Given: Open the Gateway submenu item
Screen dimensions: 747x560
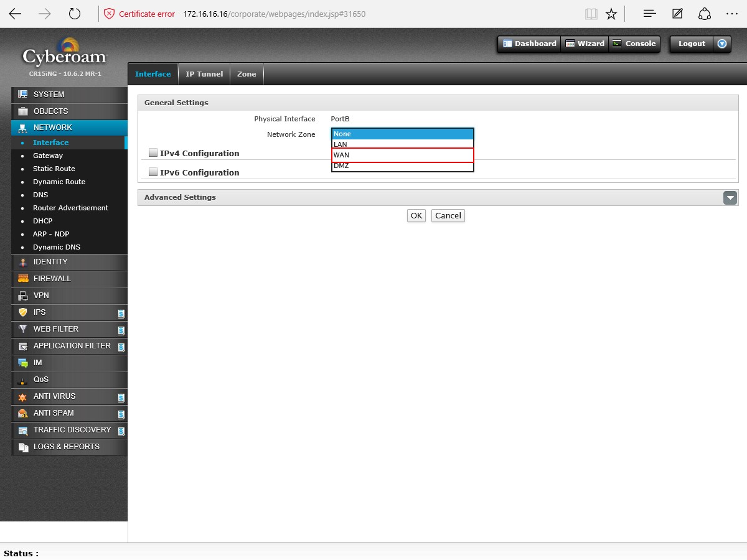Looking at the screenshot, I should [48, 156].
